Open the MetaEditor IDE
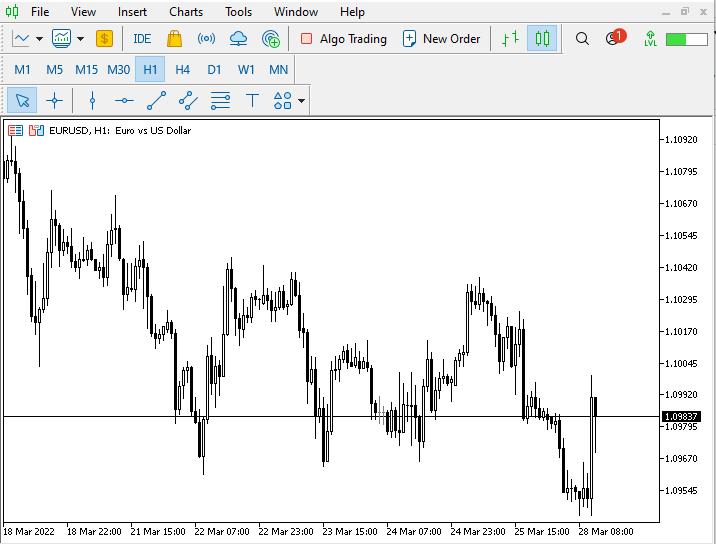This screenshot has height=544, width=716. [142, 39]
